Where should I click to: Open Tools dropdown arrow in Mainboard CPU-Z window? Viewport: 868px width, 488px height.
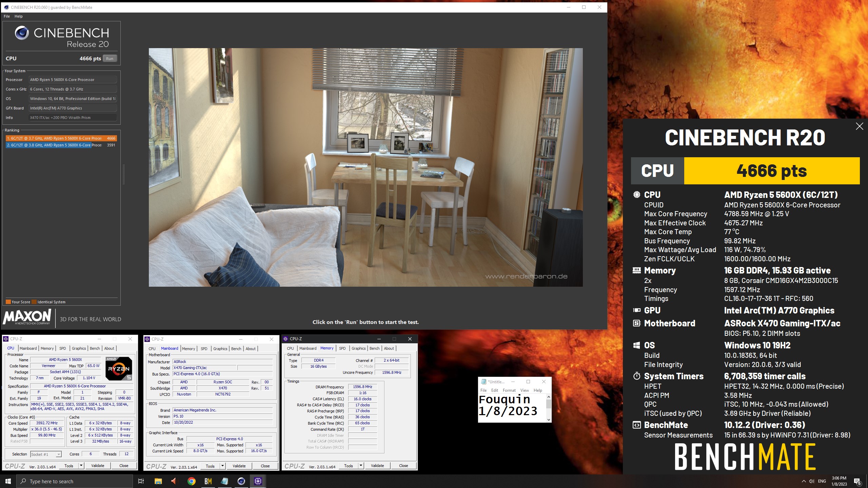[x=222, y=466]
